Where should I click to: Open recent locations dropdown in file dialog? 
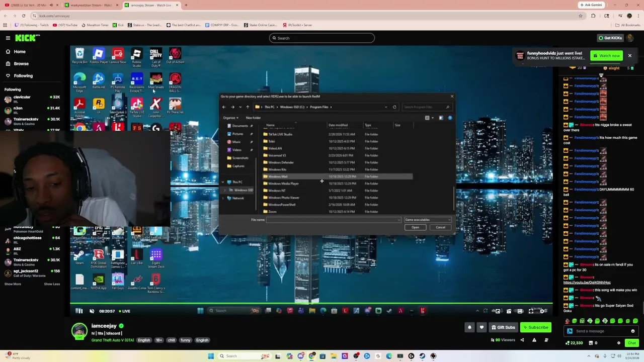240,107
